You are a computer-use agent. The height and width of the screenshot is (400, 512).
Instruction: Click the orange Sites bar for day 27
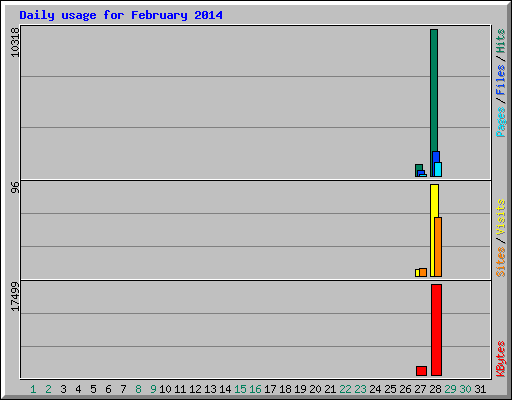423,272
